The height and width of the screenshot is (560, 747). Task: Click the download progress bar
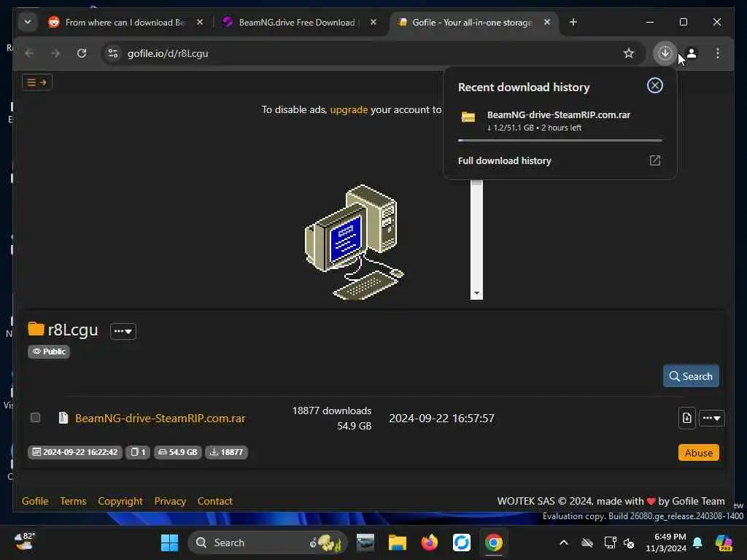pyautogui.click(x=560, y=141)
